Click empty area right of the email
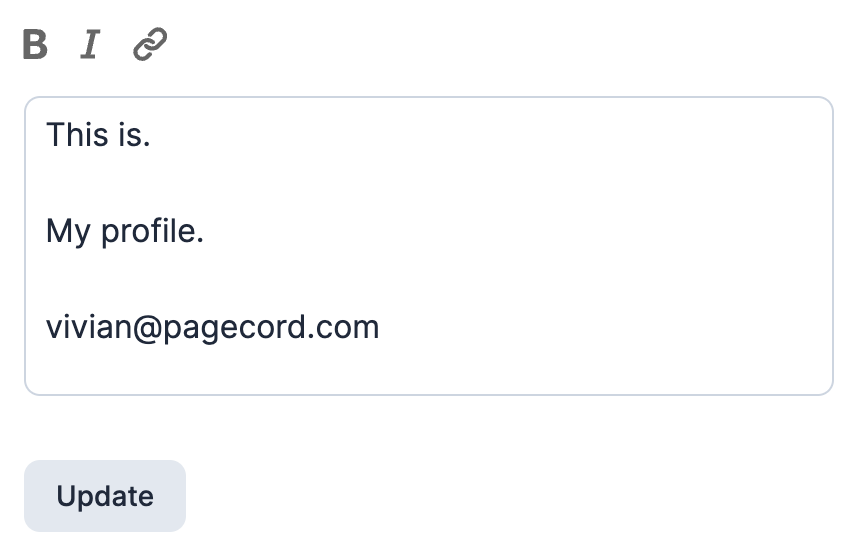860x556 pixels. 600,328
